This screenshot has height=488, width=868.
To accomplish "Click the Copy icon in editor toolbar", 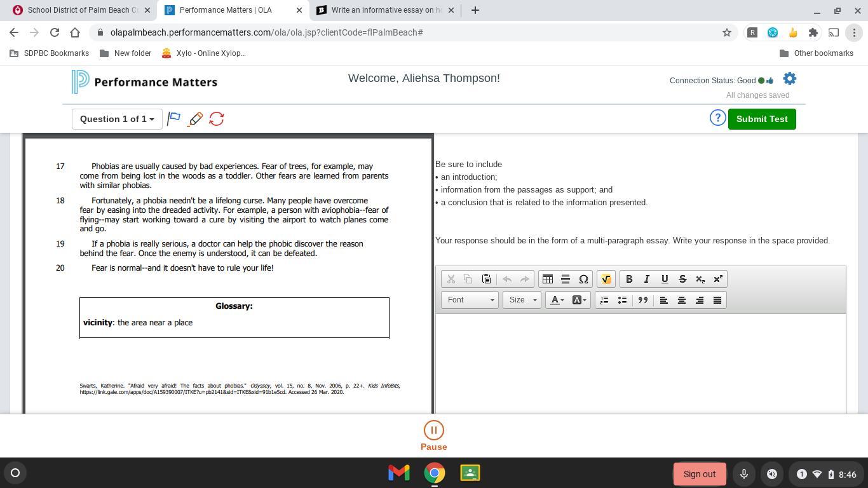I will (x=468, y=279).
